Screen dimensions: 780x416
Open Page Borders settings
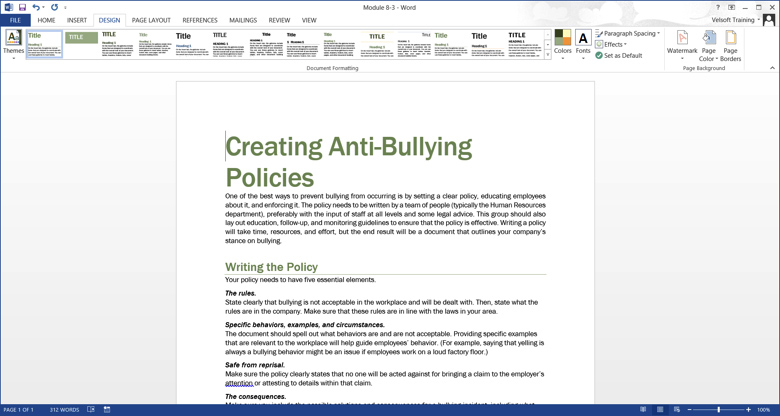[731, 44]
